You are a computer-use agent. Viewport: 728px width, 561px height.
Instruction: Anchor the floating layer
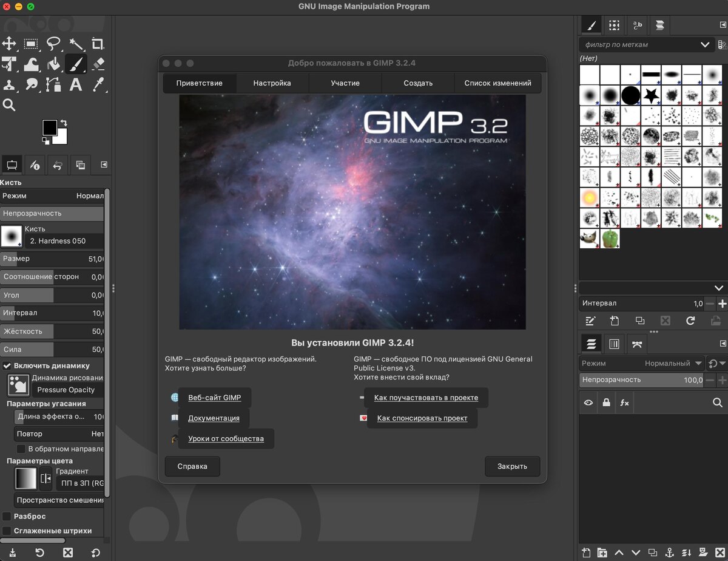[670, 552]
